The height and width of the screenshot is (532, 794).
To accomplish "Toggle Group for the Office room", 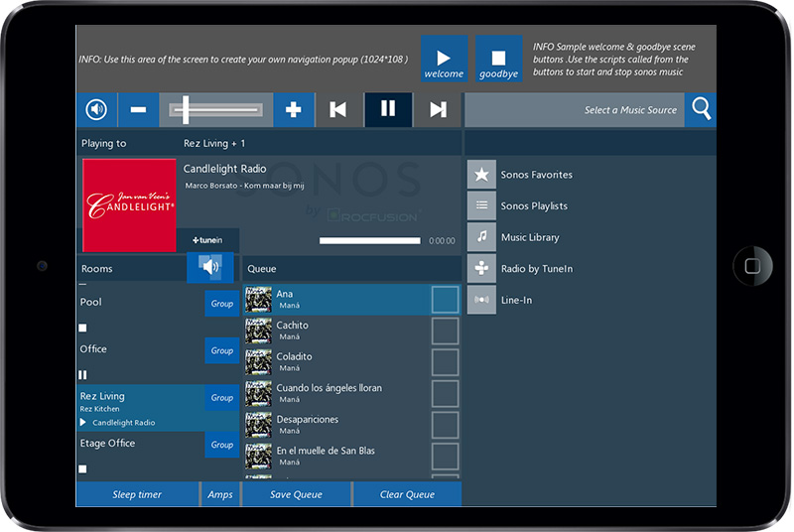I will tap(222, 350).
